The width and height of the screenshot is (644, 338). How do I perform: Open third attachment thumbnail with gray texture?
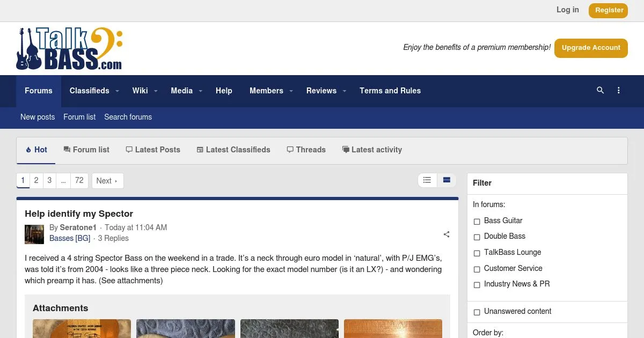(289, 328)
